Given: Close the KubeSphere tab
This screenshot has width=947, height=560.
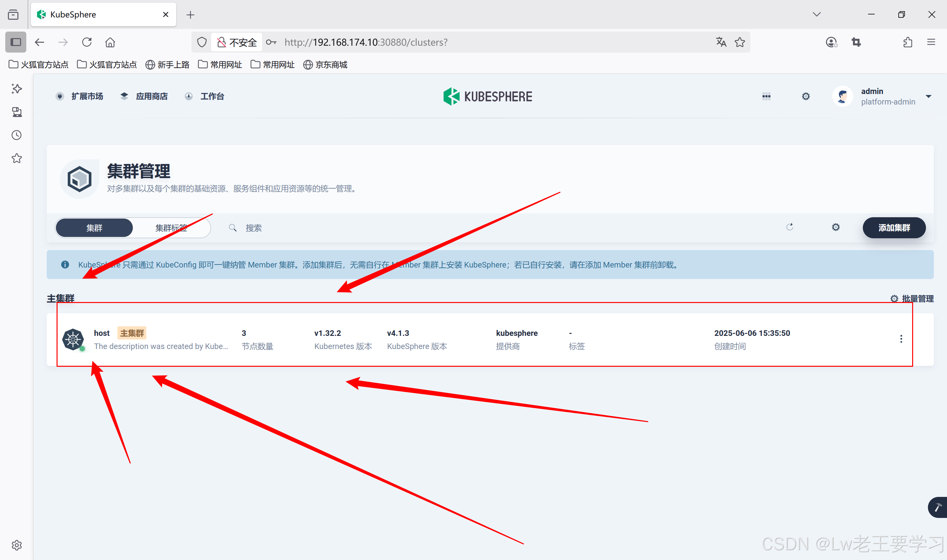Looking at the screenshot, I should 166,14.
